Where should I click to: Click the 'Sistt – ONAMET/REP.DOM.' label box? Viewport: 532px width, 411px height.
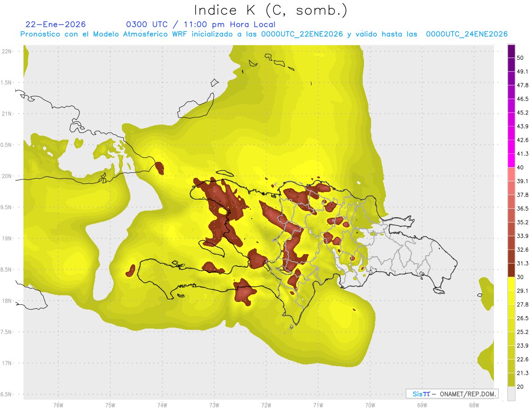(x=452, y=394)
